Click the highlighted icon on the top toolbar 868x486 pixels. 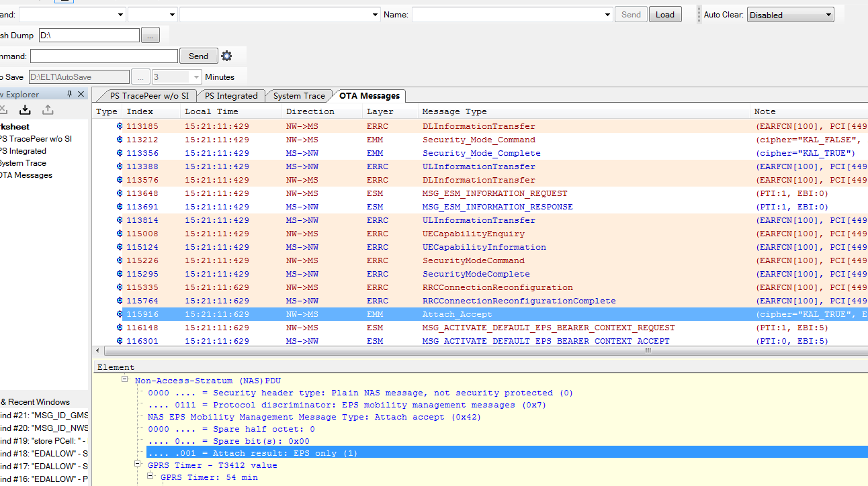pos(64,3)
